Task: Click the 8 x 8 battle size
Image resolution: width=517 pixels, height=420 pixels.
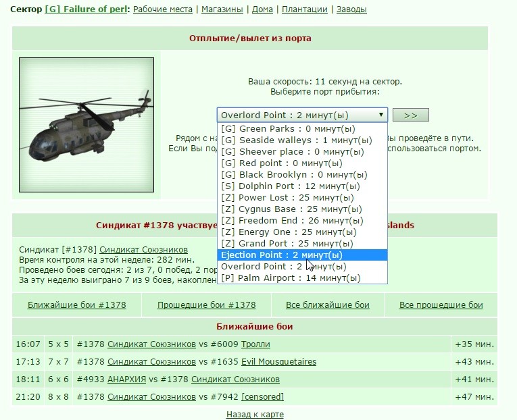Action: click(x=58, y=396)
